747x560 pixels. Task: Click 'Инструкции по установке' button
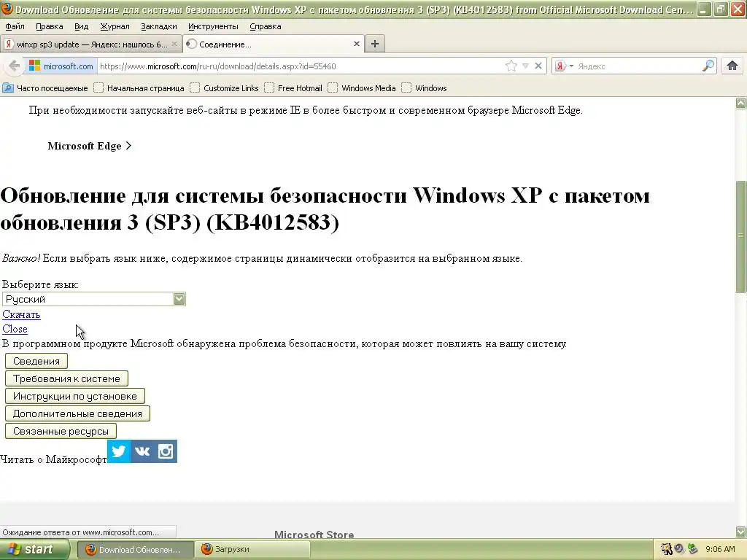75,396
